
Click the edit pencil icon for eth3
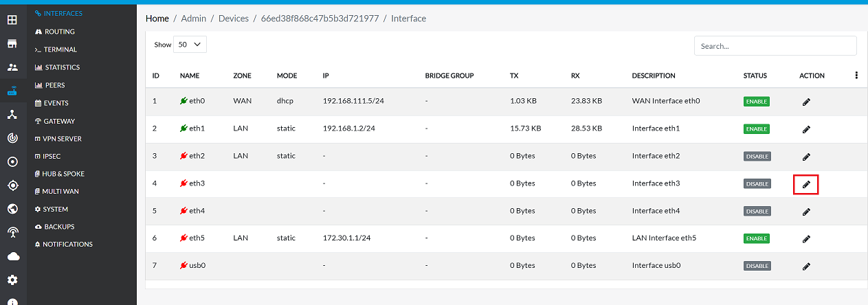click(x=806, y=184)
